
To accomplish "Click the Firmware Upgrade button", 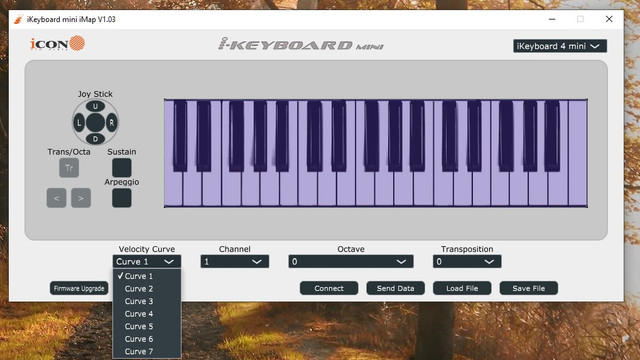I will point(79,288).
